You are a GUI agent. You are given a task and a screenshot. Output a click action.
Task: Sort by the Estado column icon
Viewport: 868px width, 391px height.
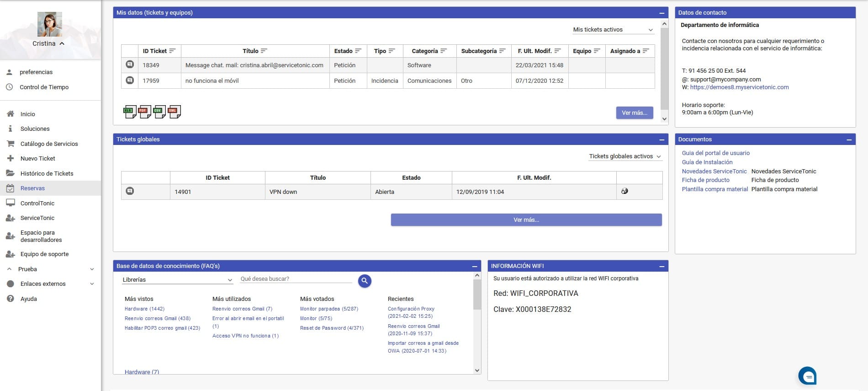(x=358, y=51)
